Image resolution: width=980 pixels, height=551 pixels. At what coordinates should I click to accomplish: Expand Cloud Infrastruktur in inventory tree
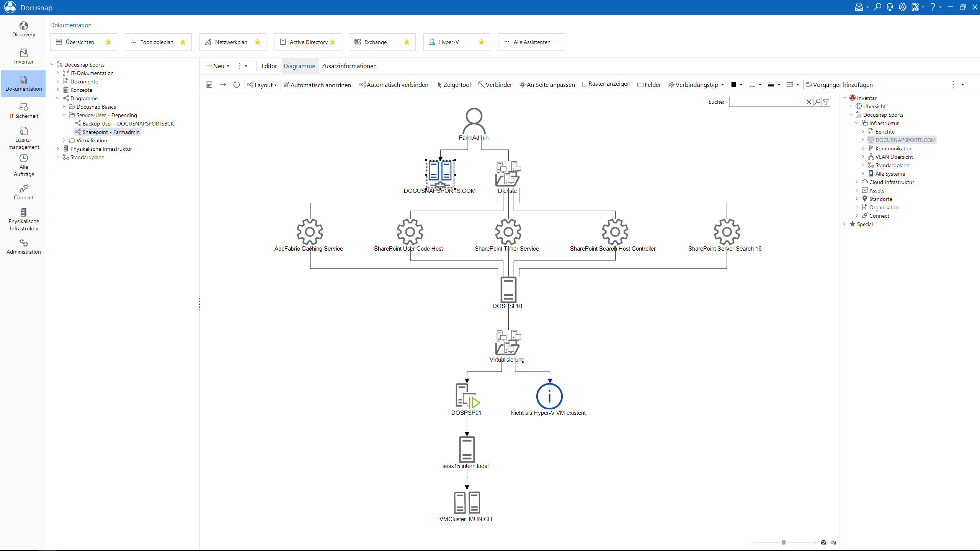(x=857, y=182)
